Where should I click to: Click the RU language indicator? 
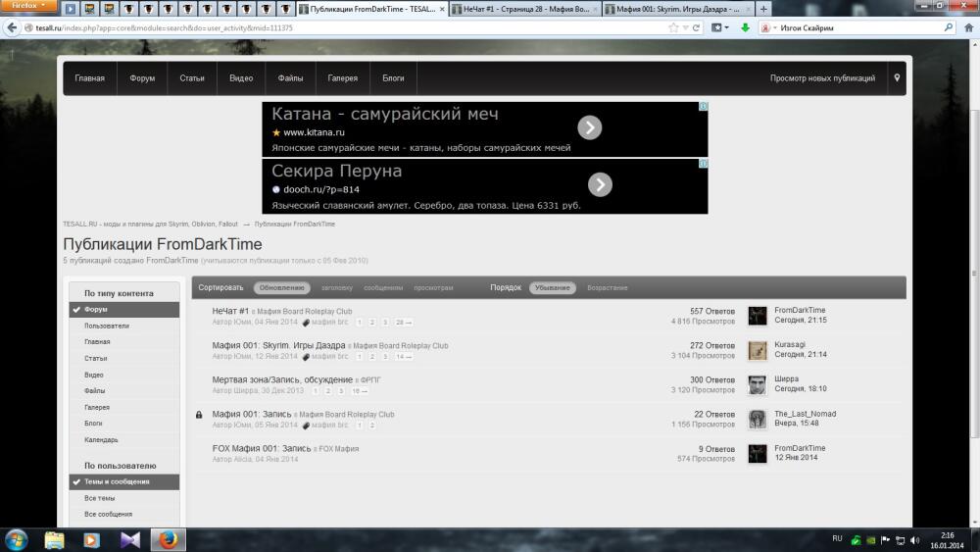tap(837, 539)
